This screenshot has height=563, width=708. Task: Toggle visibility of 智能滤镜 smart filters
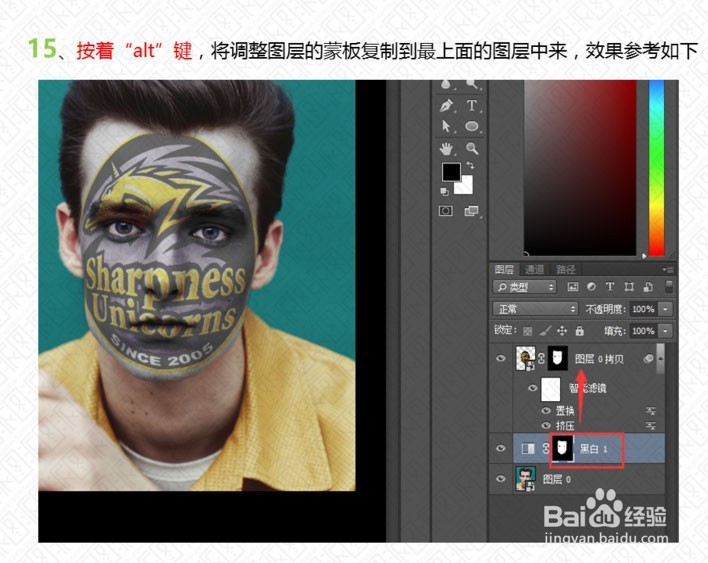click(533, 388)
